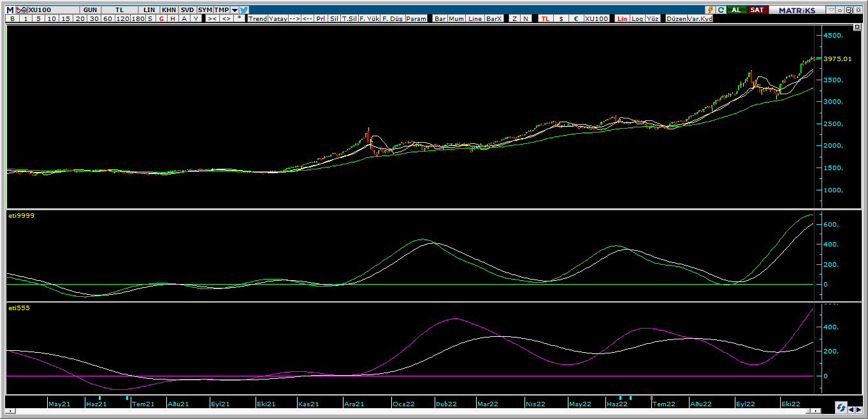Select the 1 minute period
868x419 pixels.
(x=25, y=18)
